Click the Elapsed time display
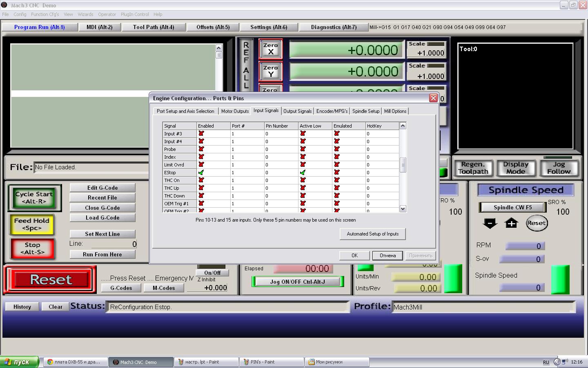The width and height of the screenshot is (588, 368). pos(303,269)
